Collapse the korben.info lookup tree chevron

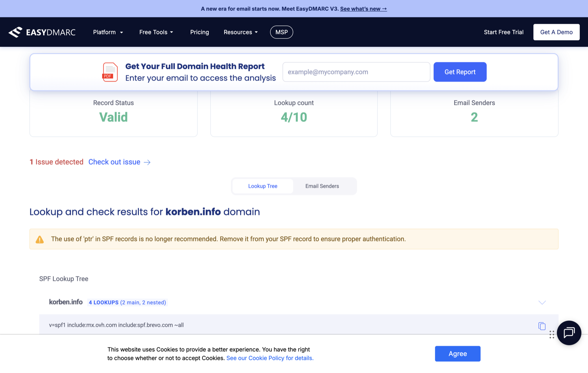(542, 302)
